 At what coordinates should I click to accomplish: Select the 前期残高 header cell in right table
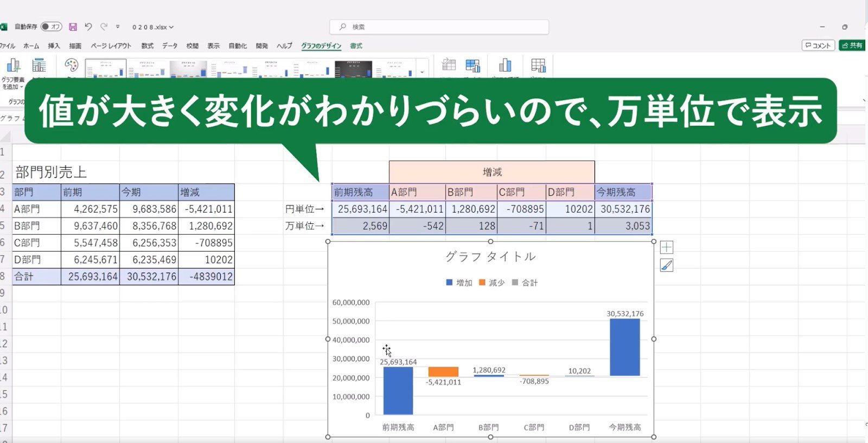click(360, 192)
